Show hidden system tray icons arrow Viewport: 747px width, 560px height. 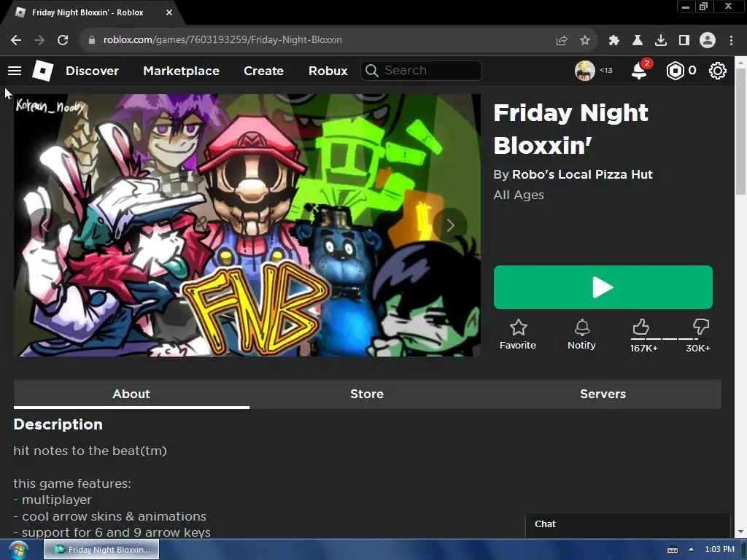tap(691, 550)
